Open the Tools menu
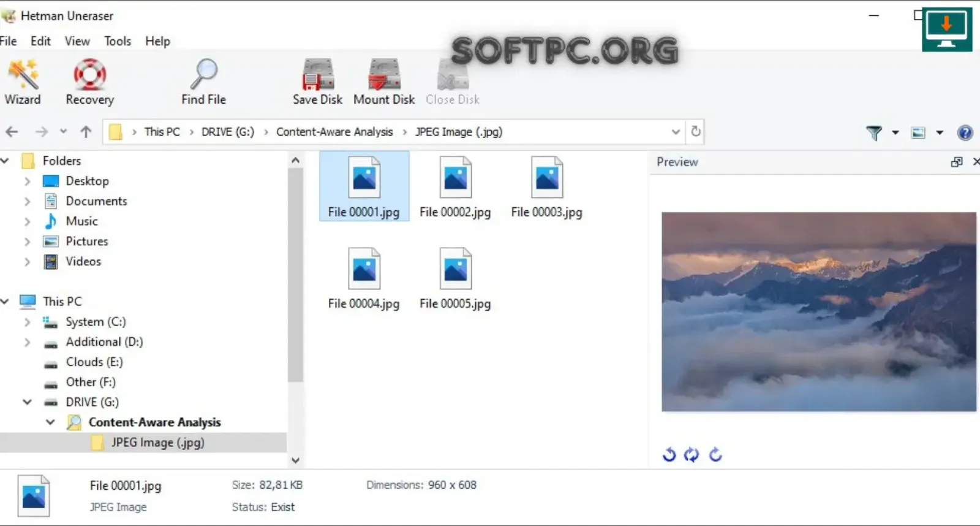 click(118, 41)
